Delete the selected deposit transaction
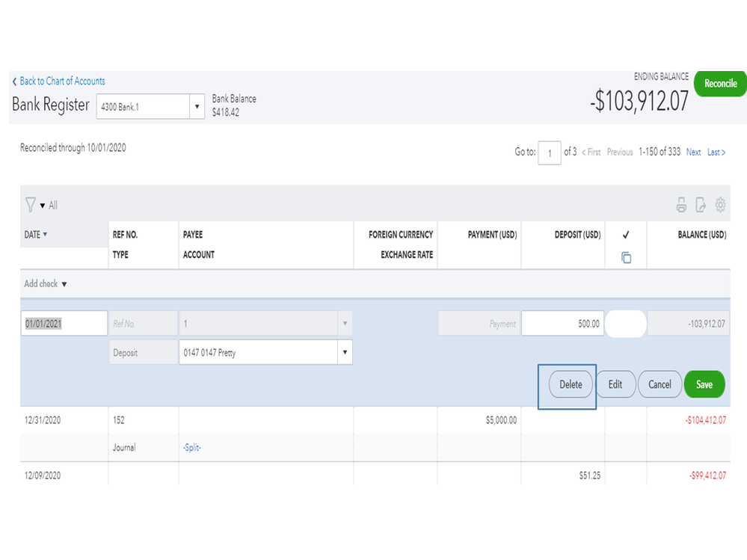747x560 pixels. click(x=571, y=384)
